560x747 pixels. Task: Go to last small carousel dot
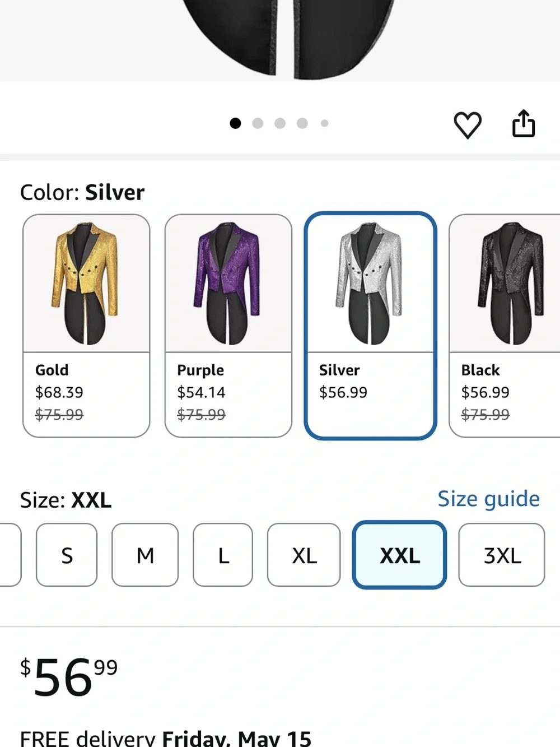coord(324,123)
